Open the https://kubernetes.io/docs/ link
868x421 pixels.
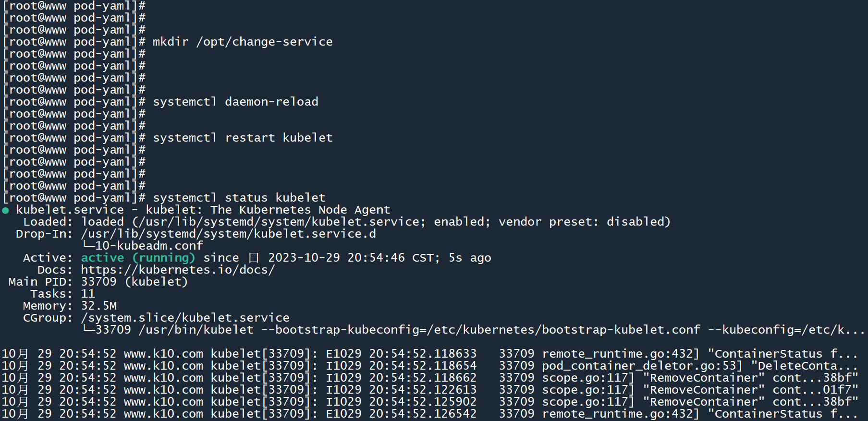pyautogui.click(x=178, y=270)
